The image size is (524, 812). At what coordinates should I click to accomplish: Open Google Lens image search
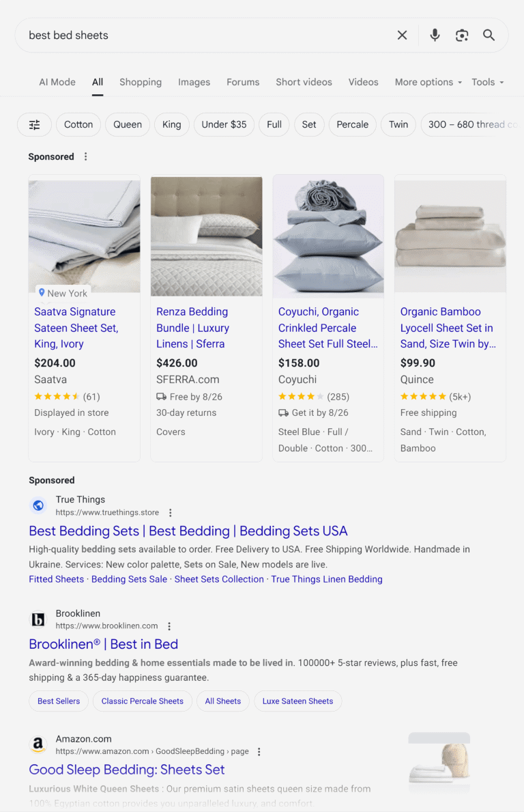tap(462, 36)
